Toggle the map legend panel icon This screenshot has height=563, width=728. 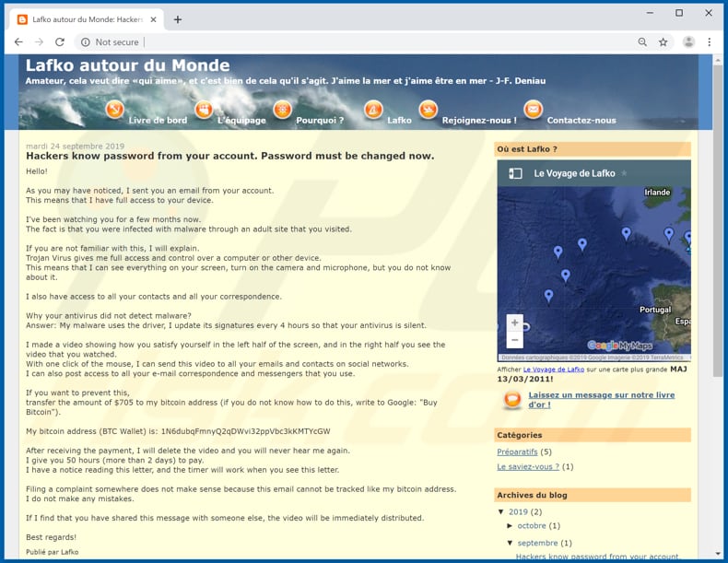point(515,173)
